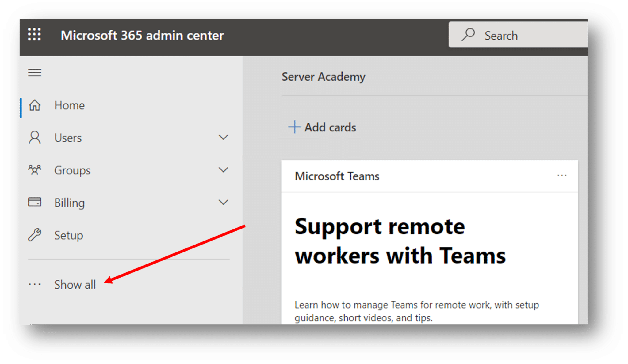The width and height of the screenshot is (628, 364).
Task: Select the Home house icon in sidebar
Action: 35,105
